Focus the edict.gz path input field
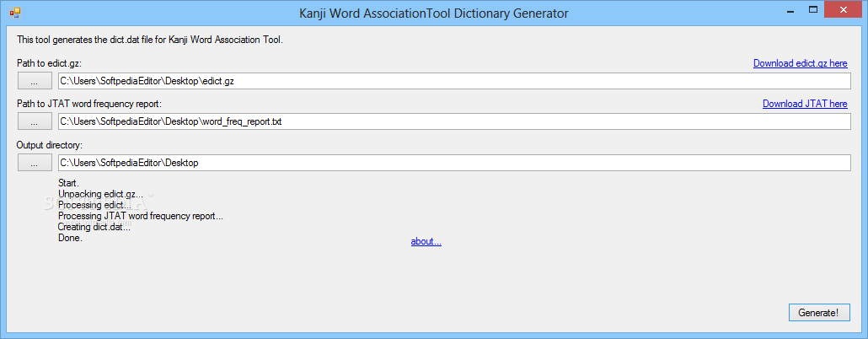This screenshot has height=339, width=868. (454, 81)
